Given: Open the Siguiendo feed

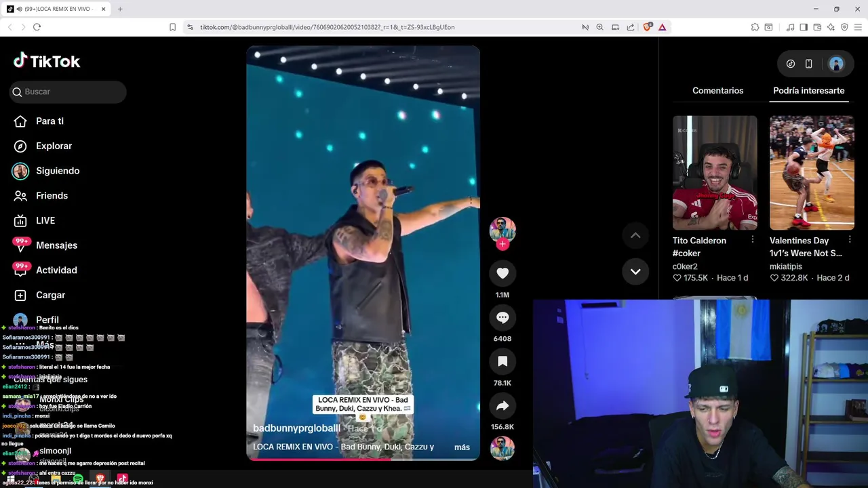Looking at the screenshot, I should (46, 171).
